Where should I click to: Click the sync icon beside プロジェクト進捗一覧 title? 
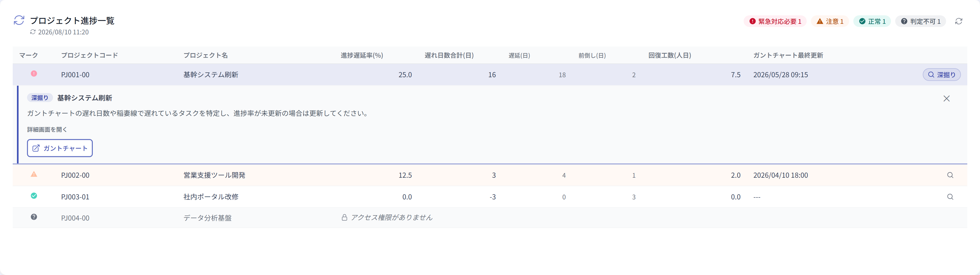pyautogui.click(x=19, y=20)
